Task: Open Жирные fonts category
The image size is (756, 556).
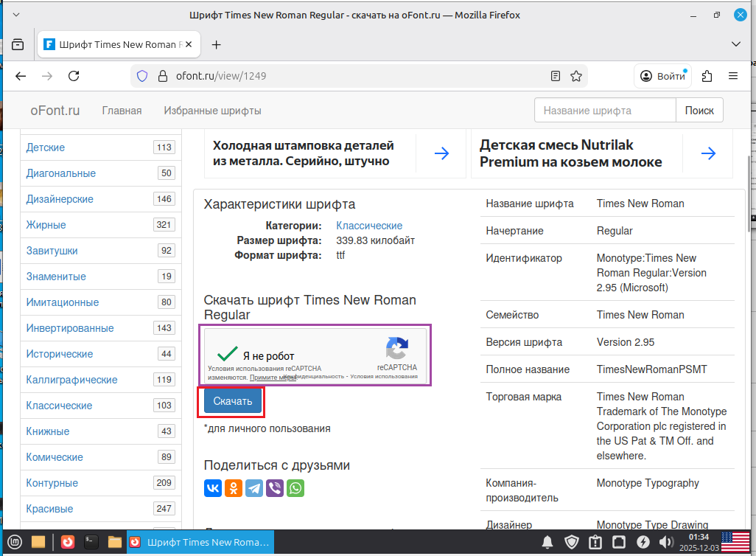Action: [x=46, y=225]
